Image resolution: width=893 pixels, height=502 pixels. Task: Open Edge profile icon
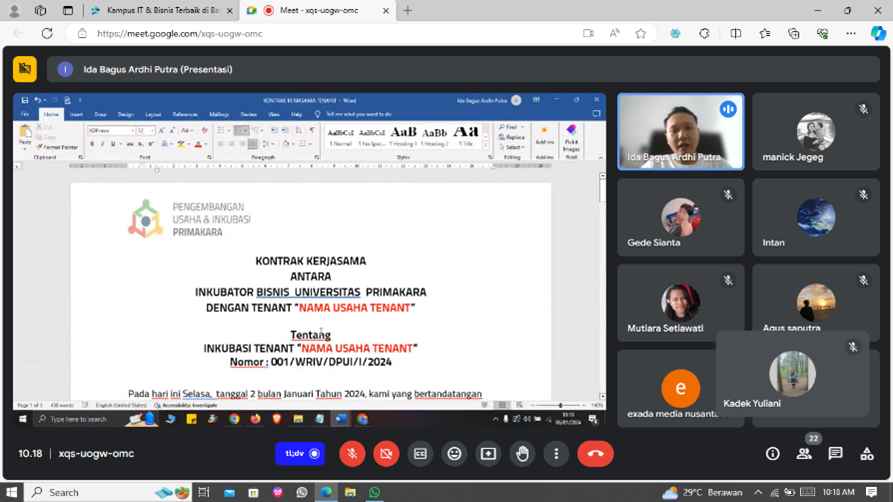click(14, 10)
